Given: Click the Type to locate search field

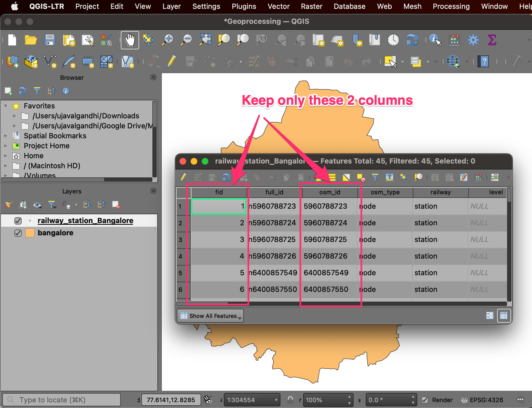Looking at the screenshot, I should tap(62, 400).
